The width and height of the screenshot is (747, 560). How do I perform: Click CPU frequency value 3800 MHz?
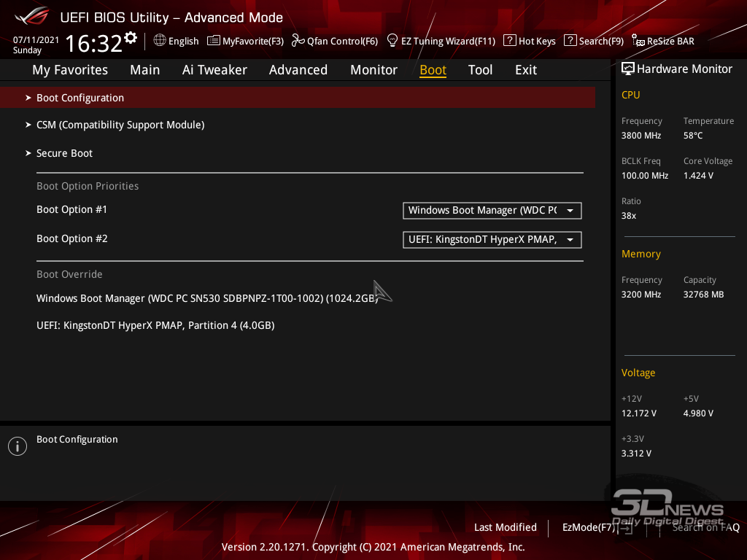tap(641, 136)
